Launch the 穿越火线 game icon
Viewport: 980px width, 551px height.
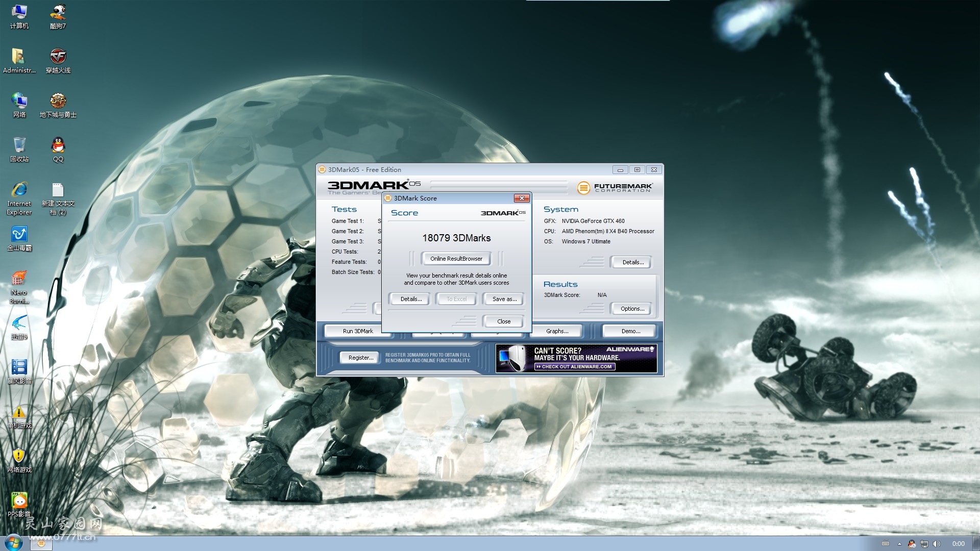click(x=58, y=61)
